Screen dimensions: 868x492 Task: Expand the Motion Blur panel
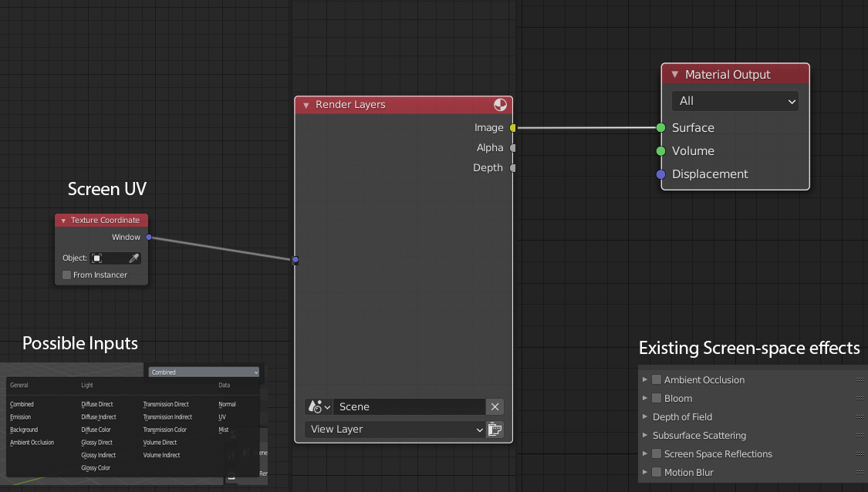pyautogui.click(x=645, y=473)
